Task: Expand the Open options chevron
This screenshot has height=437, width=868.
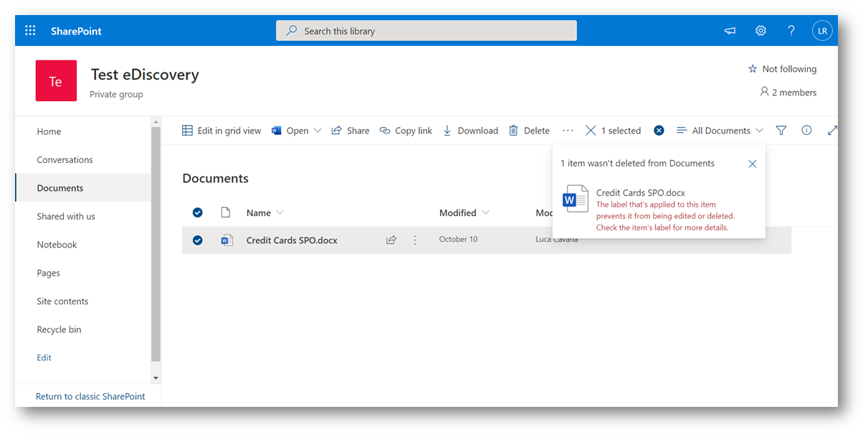Action: [318, 131]
